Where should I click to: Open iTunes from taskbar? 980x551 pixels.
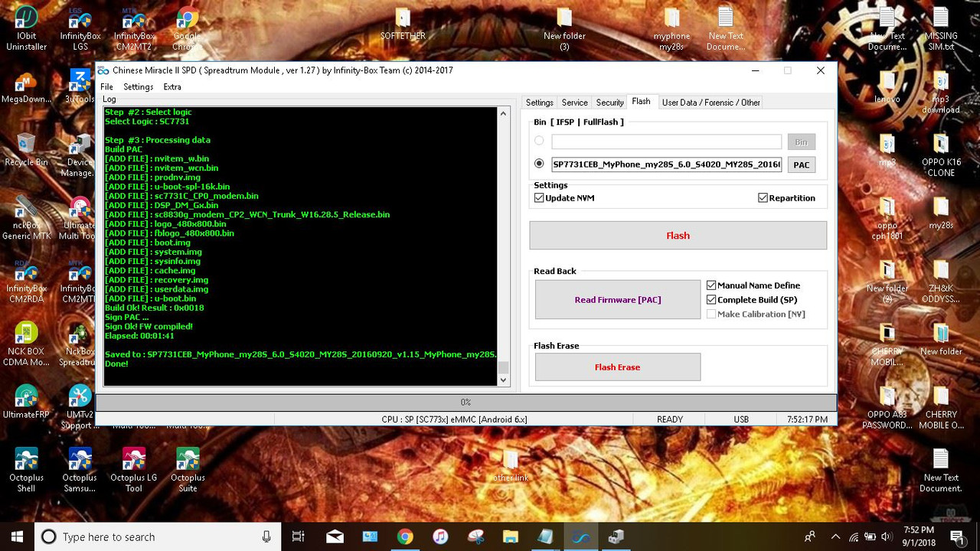pos(440,536)
